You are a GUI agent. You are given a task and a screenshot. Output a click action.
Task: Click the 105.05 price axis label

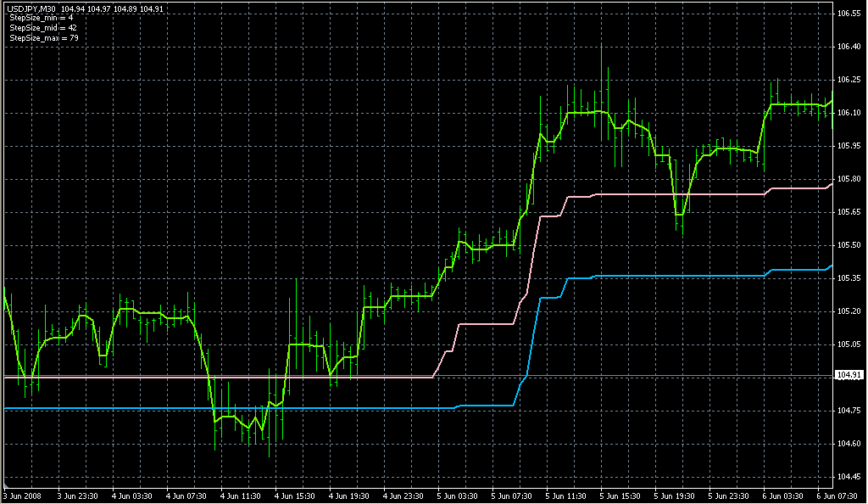tap(849, 344)
